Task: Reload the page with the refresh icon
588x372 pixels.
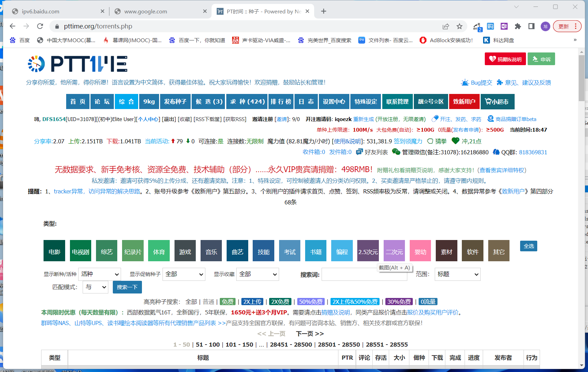Action: 40,26
